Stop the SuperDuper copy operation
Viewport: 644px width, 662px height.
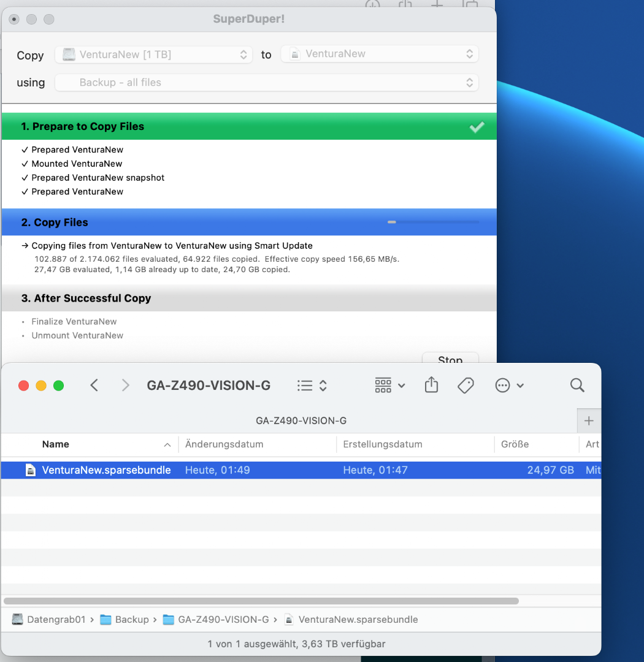[x=450, y=358]
